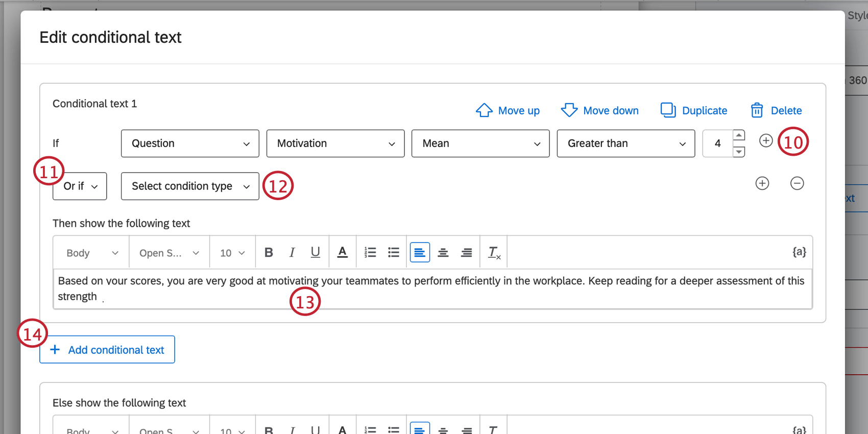Click Add conditional text button
The width and height of the screenshot is (868, 434).
(x=107, y=350)
